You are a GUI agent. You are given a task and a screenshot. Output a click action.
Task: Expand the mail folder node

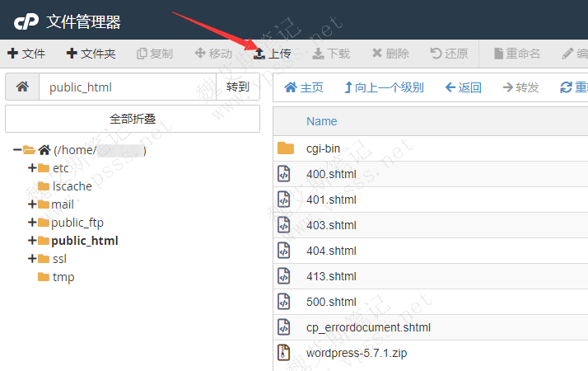tap(32, 204)
